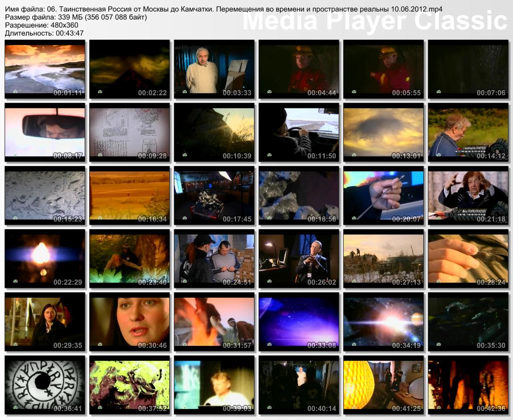Image resolution: width=513 pixels, height=420 pixels.
Task: Select the hand holding wire frame at 00:20:07
Action: (x=383, y=196)
